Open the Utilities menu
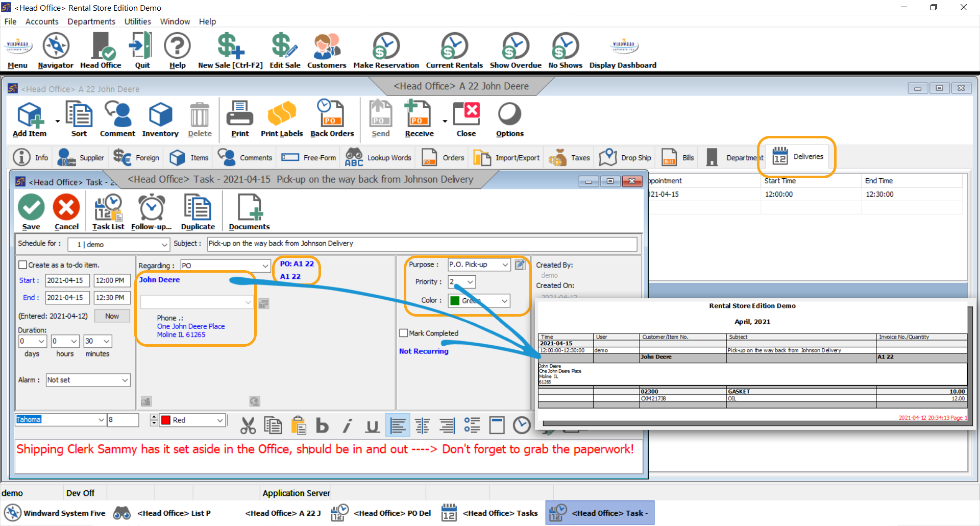The width and height of the screenshot is (980, 526). pyautogui.click(x=137, y=21)
